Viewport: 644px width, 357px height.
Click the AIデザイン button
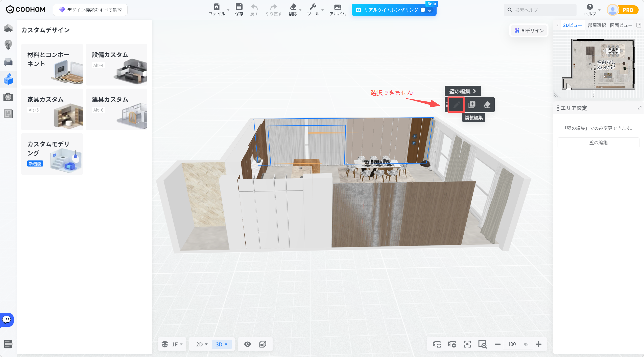pos(529,30)
